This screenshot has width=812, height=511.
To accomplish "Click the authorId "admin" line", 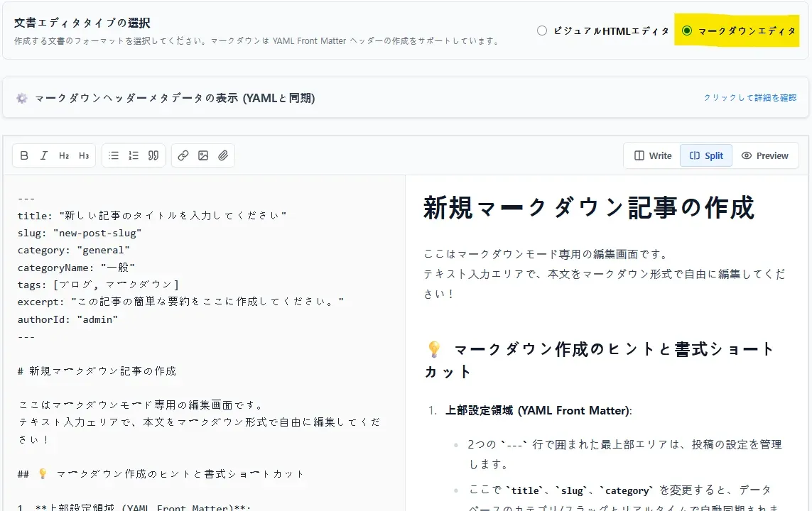I will (x=67, y=319).
